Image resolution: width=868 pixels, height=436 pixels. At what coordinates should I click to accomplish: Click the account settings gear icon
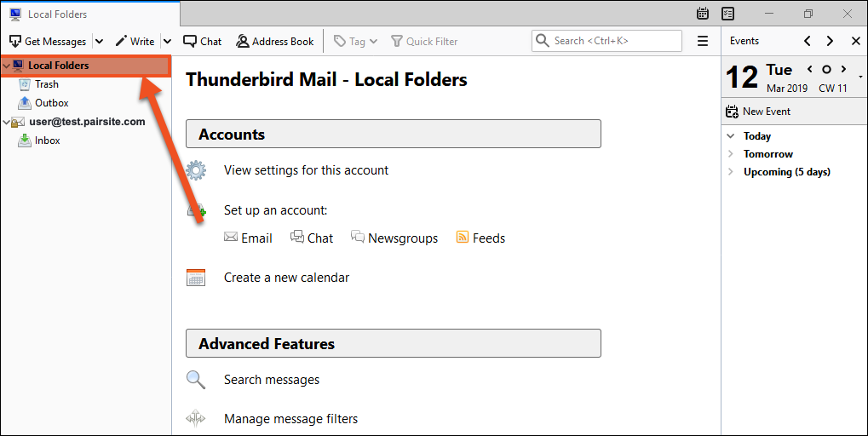196,170
